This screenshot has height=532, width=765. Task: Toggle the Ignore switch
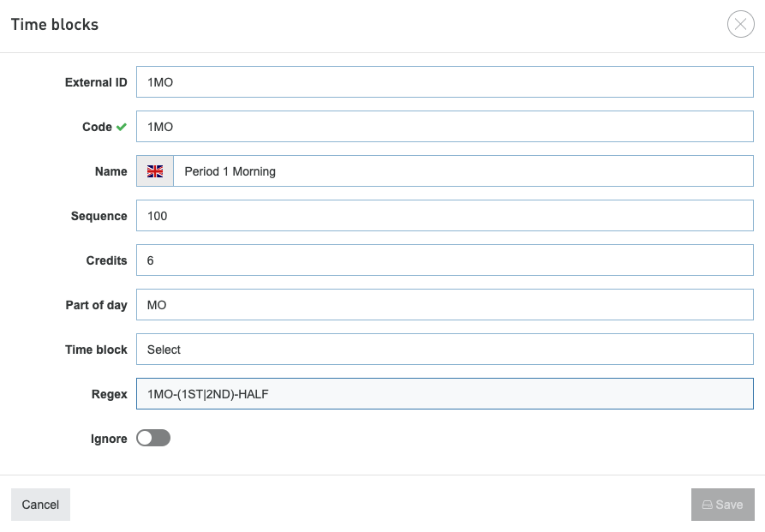click(153, 438)
